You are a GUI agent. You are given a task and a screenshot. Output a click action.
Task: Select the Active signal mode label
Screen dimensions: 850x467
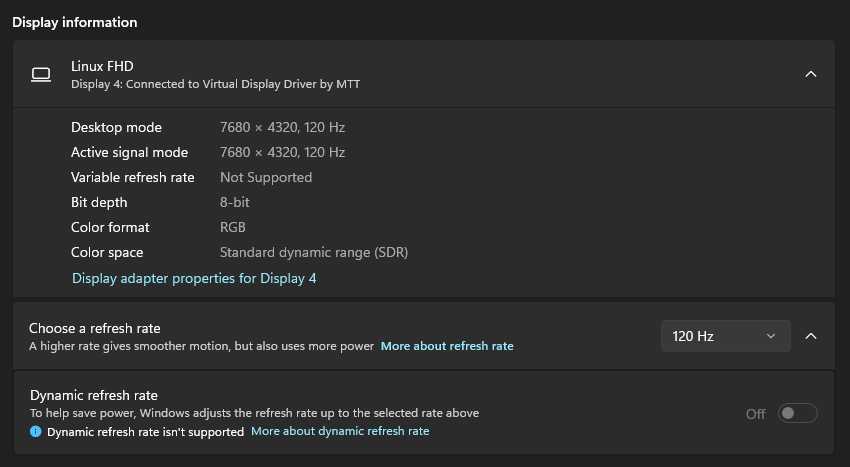(x=129, y=152)
